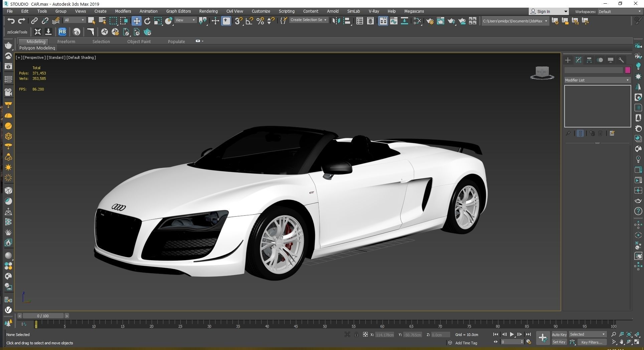Switch to the Modify panel tab
The height and width of the screenshot is (350, 644).
tap(579, 60)
